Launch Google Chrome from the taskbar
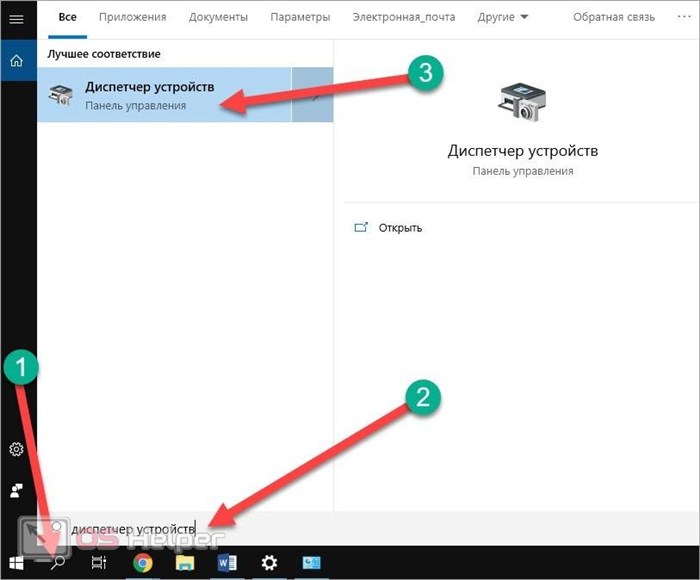This screenshot has width=700, height=580. pos(143,563)
